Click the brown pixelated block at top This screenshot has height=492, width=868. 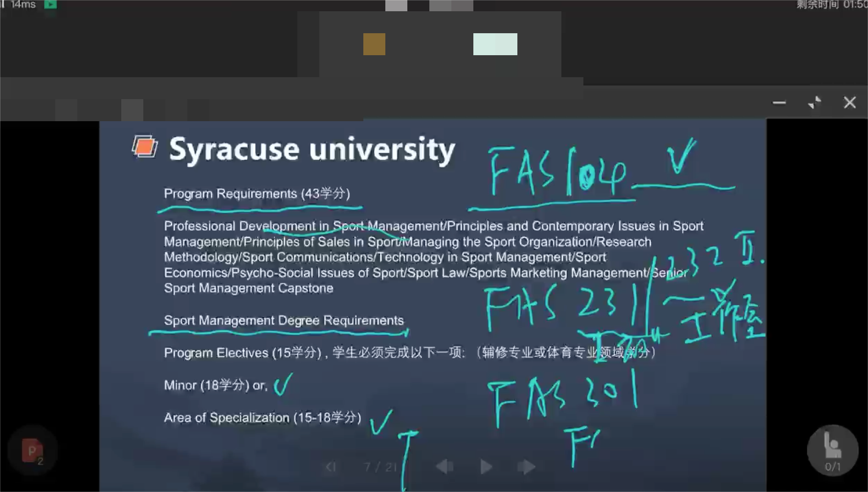[x=374, y=44]
